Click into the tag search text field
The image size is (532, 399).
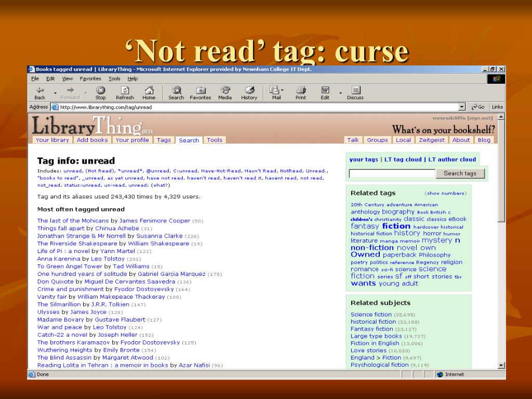tap(392, 174)
